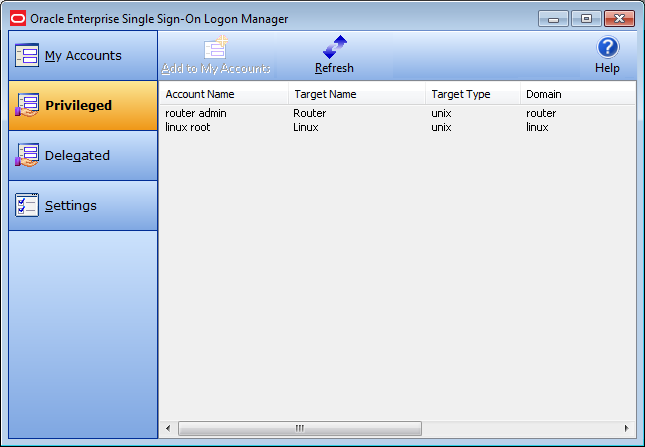The image size is (645, 447).
Task: Select the 'linux root' account row
Action: click(397, 127)
